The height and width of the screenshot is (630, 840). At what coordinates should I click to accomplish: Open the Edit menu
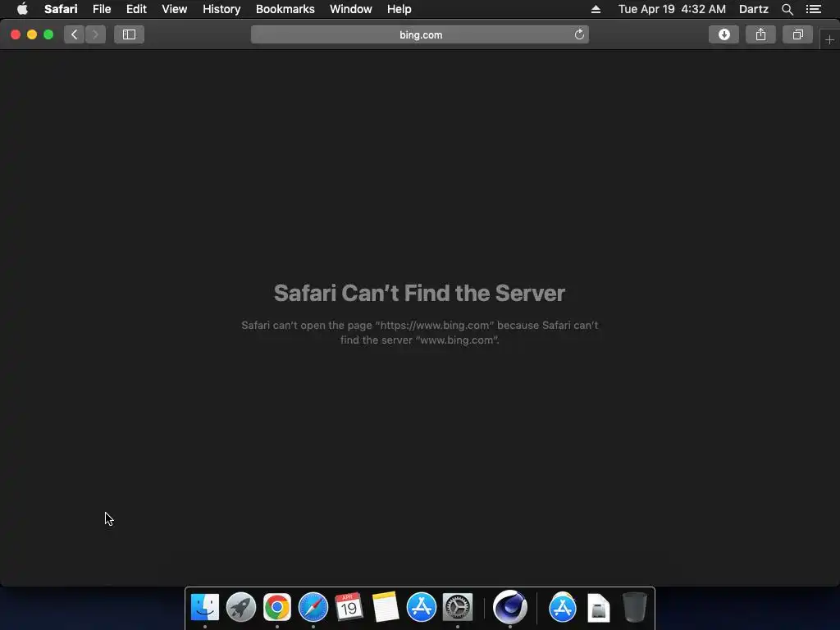(136, 9)
